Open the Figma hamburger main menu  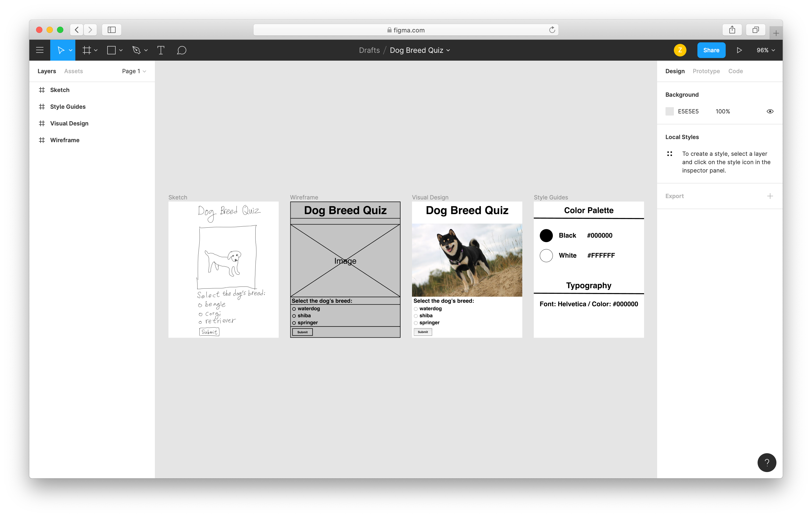40,50
